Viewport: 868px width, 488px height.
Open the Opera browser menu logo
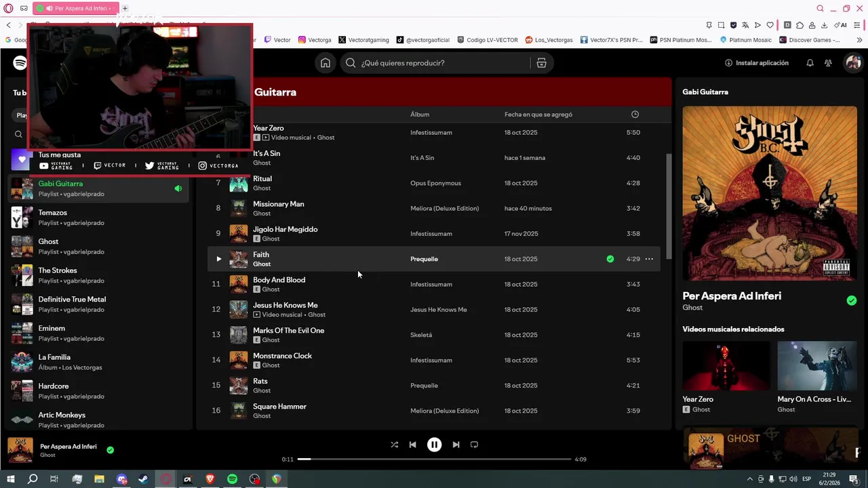click(x=9, y=8)
